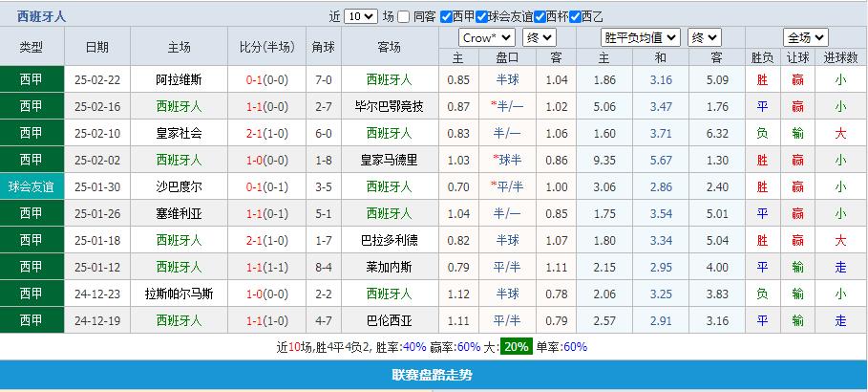Click the draw odds 5.67
868x392 pixels.
[661, 161]
